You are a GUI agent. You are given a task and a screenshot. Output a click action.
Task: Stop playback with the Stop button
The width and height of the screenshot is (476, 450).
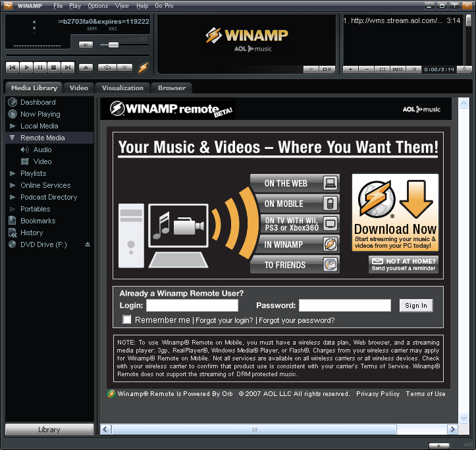[54, 67]
